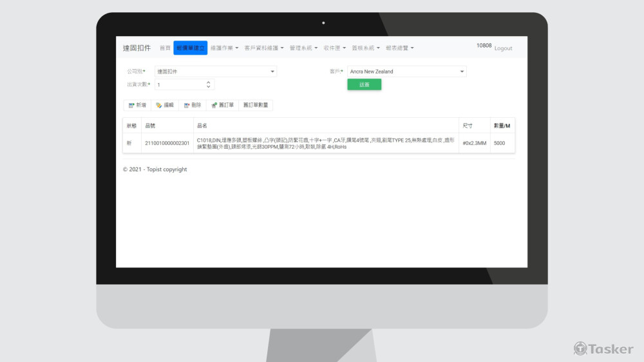Expand the 維護作業 menu
This screenshot has height=362, width=644.
[224, 48]
